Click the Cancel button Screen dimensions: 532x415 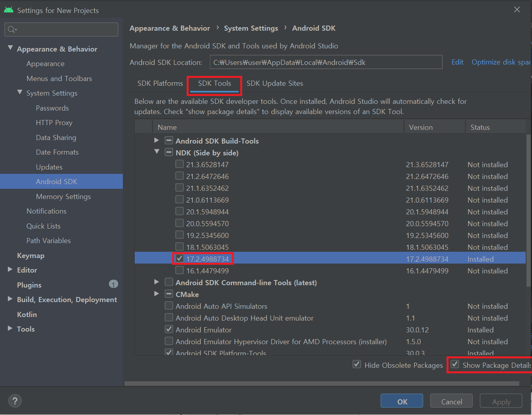[x=452, y=401]
